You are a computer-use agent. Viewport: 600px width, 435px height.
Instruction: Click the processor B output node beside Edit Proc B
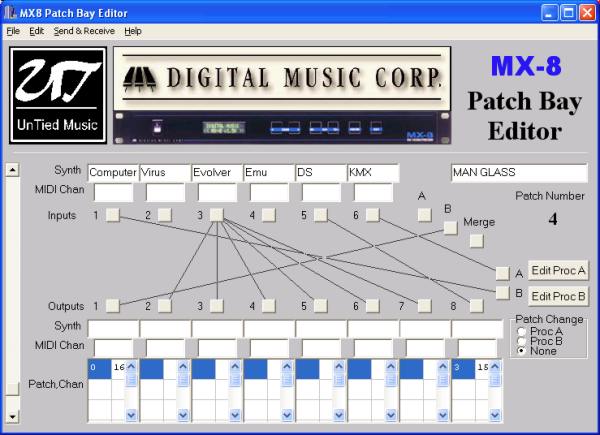click(x=502, y=293)
